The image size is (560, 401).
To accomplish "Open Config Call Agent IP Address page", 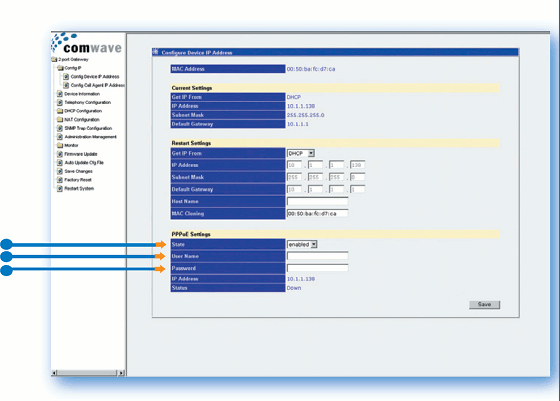I will (98, 85).
